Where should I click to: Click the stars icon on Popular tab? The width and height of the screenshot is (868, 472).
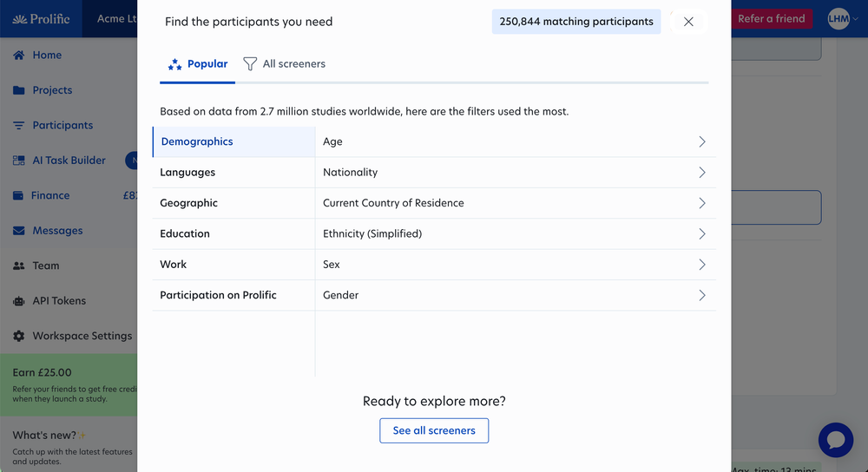tap(175, 64)
